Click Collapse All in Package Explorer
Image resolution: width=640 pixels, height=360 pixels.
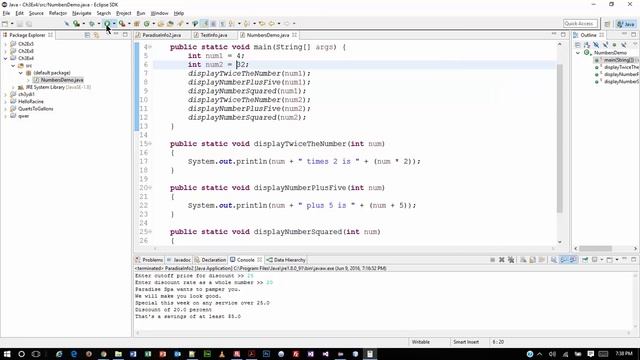click(87, 35)
